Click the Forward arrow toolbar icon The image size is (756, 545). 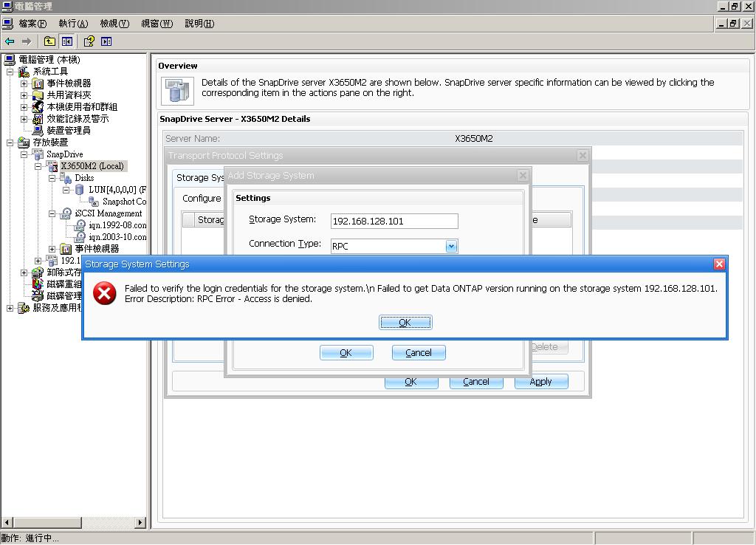[27, 41]
